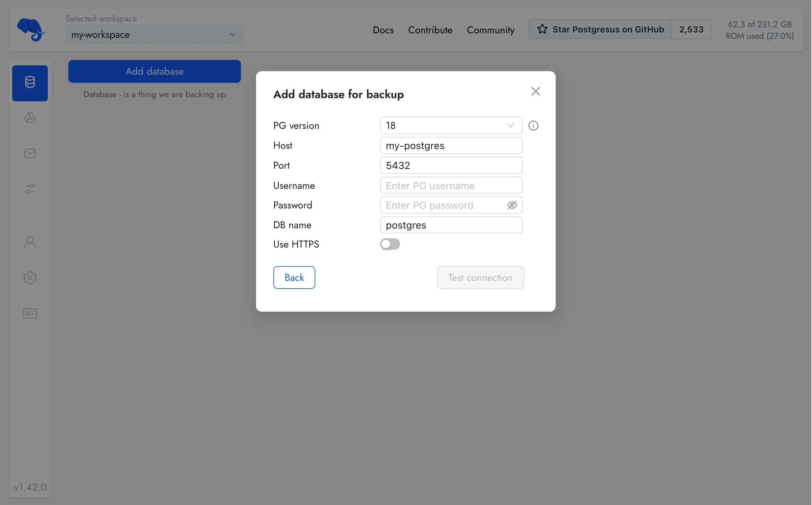Screen dimensions: 812x505
Task: Open the email notifications section
Action: point(30,153)
